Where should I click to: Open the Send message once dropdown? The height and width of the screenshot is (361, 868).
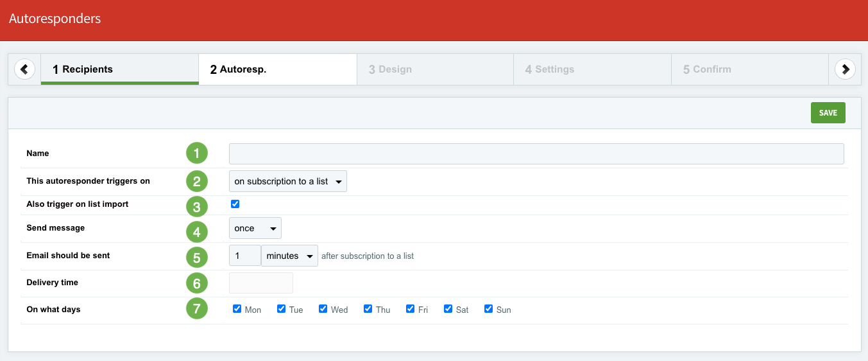pyautogui.click(x=255, y=228)
